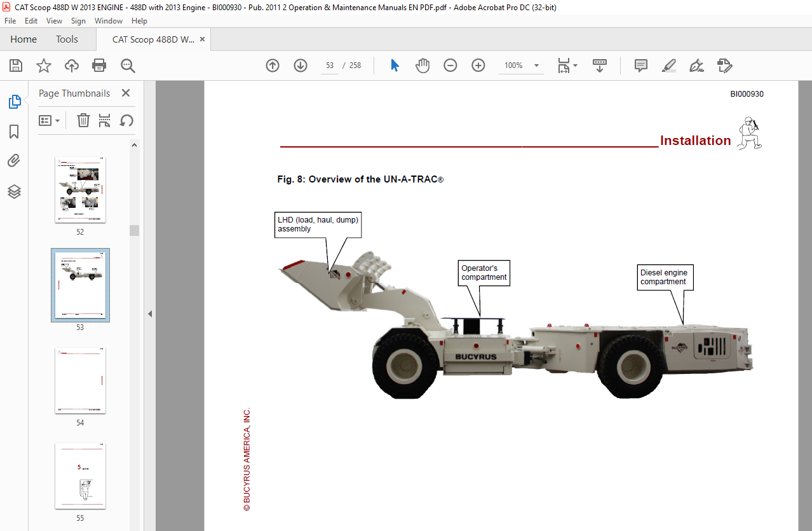Click the 'BI000930' document code text
The width and height of the screenshot is (812, 531).
click(747, 94)
